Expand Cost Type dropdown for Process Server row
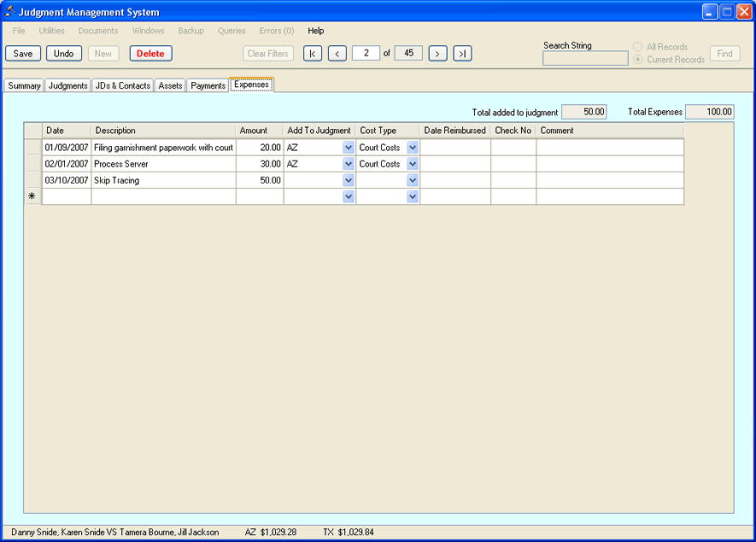This screenshot has height=542, width=756. [413, 164]
